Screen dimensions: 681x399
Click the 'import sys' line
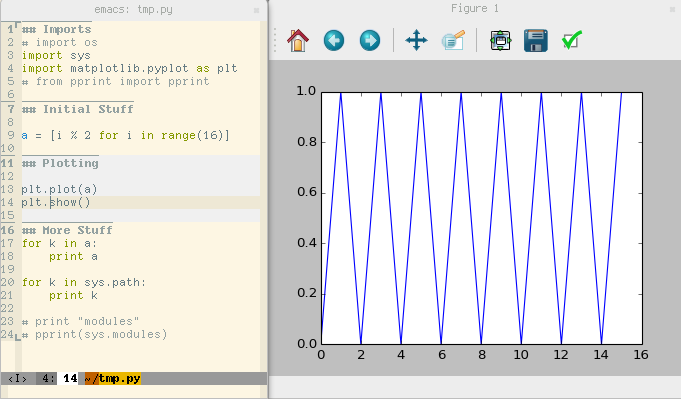(x=56, y=56)
